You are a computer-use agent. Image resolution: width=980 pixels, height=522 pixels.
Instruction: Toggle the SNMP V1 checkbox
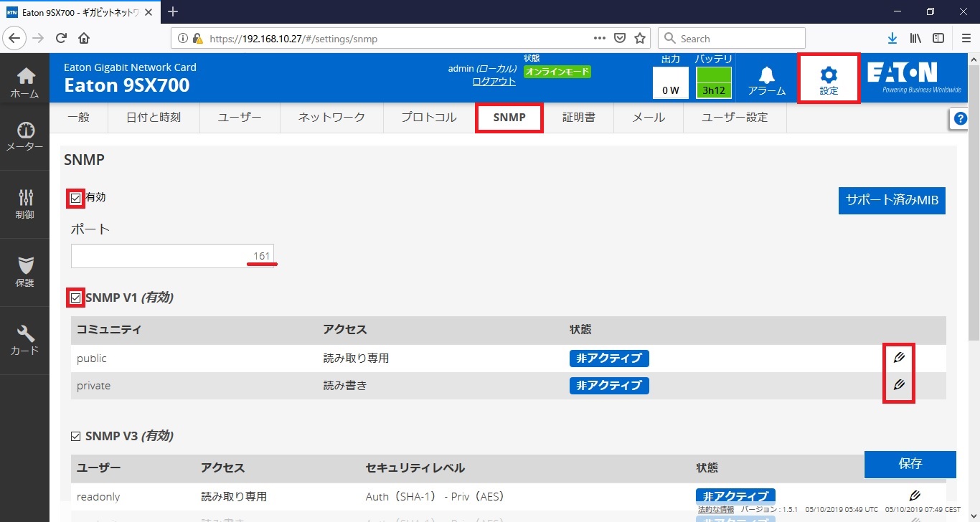(76, 297)
